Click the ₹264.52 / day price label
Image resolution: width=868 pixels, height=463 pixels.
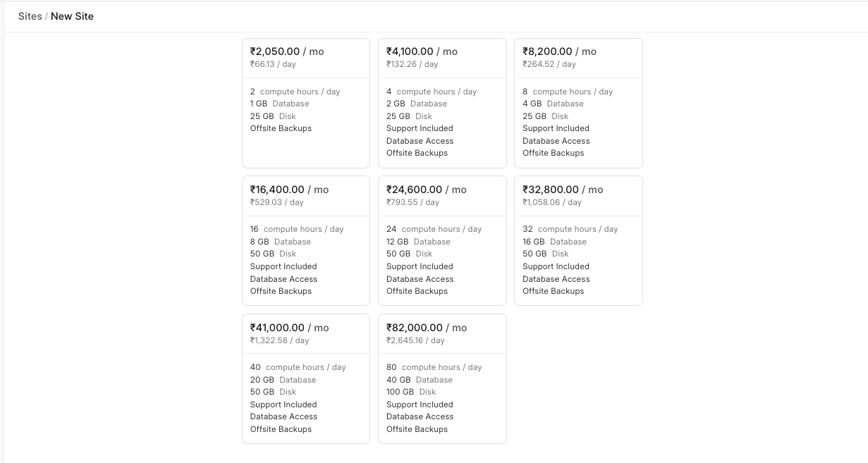point(549,64)
